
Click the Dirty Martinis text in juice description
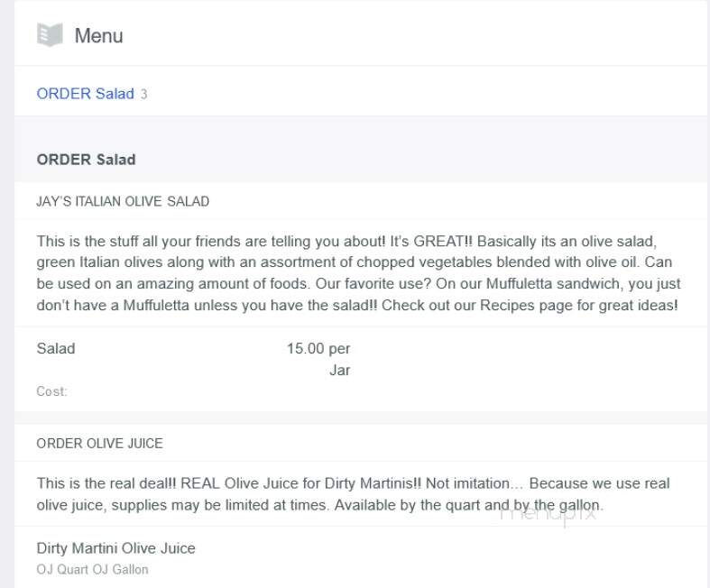point(373,483)
